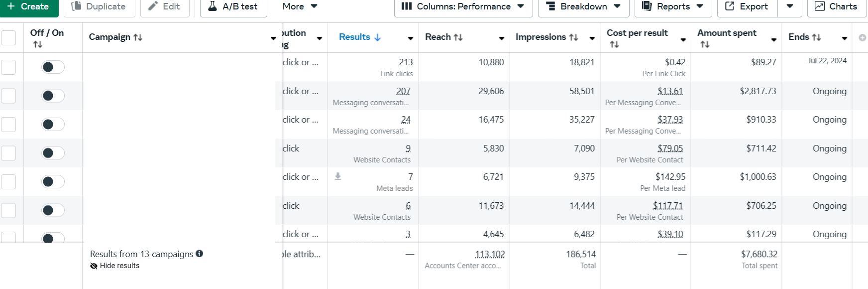Toggle the switch on the $2,817.73 campaign row
This screenshot has width=868, height=289.
click(x=53, y=96)
